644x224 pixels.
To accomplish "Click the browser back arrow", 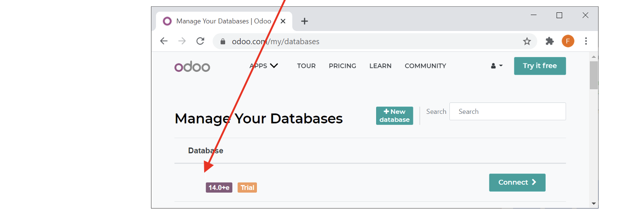I will coord(164,41).
